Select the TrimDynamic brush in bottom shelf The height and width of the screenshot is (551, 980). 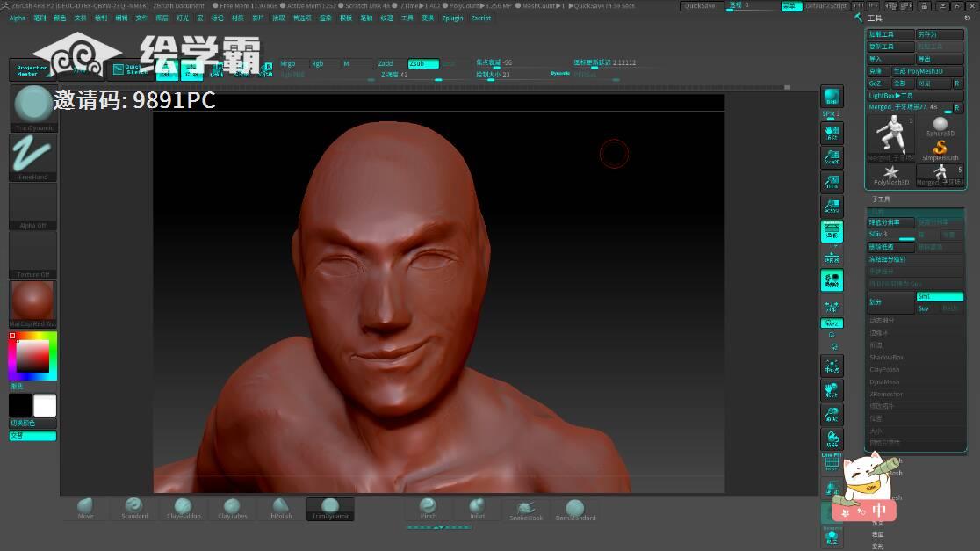[330, 509]
